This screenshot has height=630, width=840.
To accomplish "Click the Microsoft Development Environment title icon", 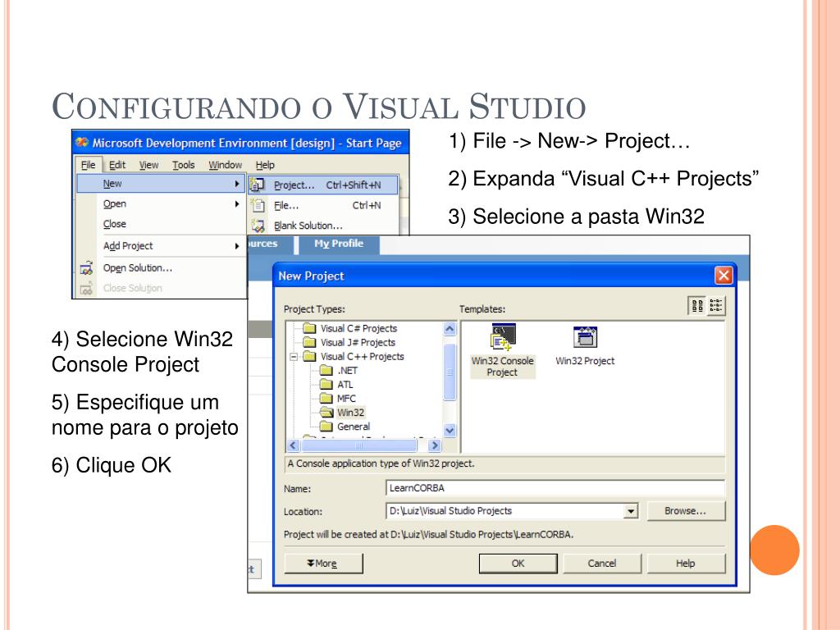I will (82, 143).
